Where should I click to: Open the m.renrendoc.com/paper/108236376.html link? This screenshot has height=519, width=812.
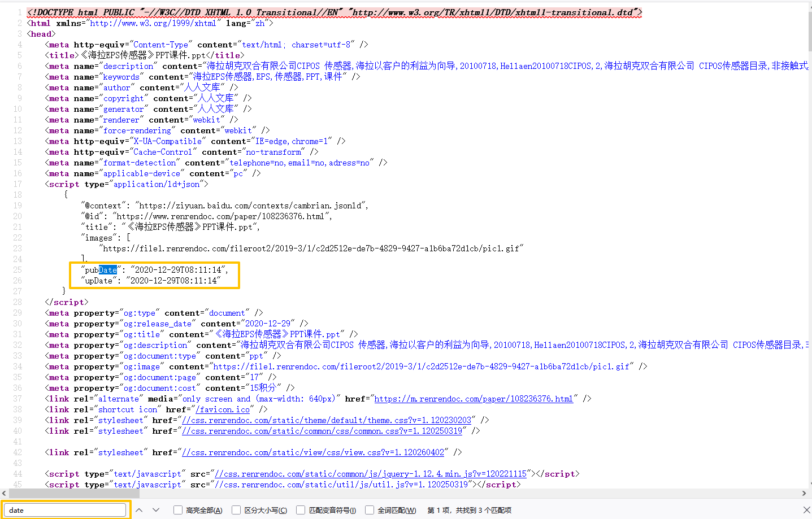[474, 399]
